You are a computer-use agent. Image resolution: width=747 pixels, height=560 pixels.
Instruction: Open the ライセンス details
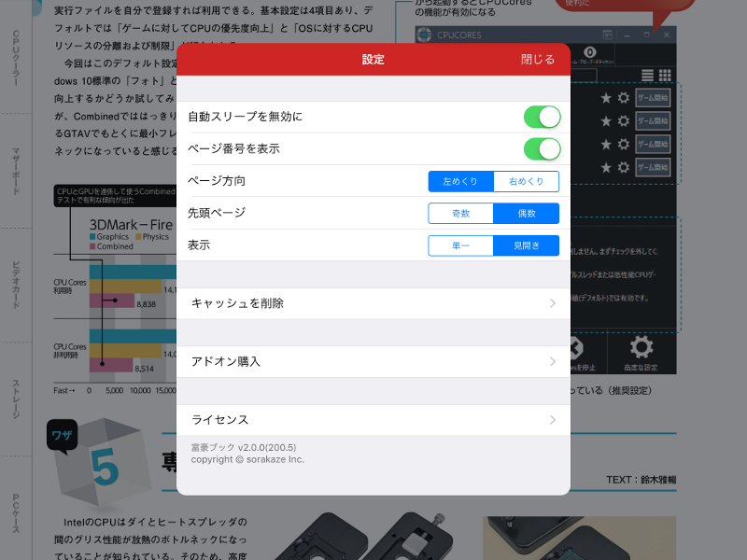click(372, 420)
